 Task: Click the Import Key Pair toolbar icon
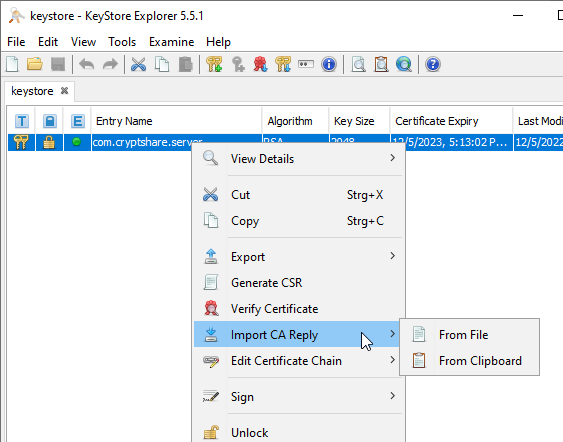click(283, 65)
